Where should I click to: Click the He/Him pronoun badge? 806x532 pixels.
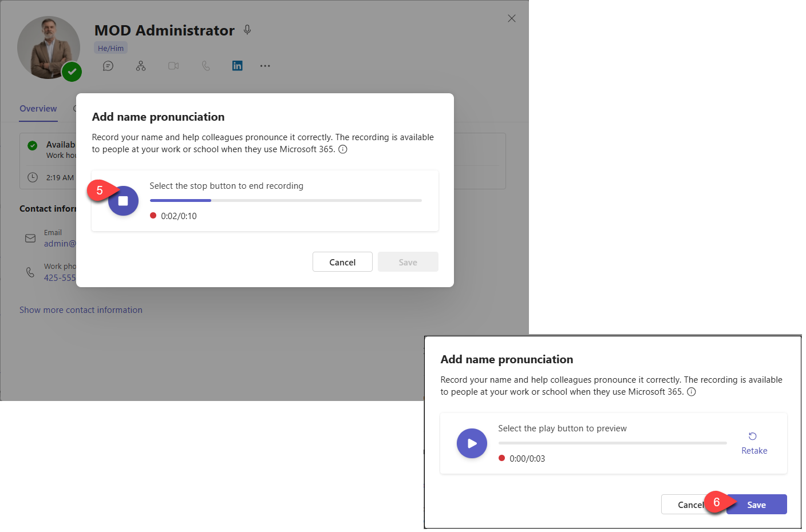point(110,48)
